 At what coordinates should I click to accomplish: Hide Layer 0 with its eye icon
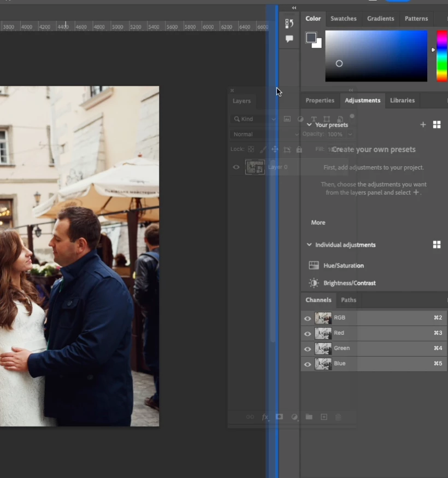pos(236,167)
